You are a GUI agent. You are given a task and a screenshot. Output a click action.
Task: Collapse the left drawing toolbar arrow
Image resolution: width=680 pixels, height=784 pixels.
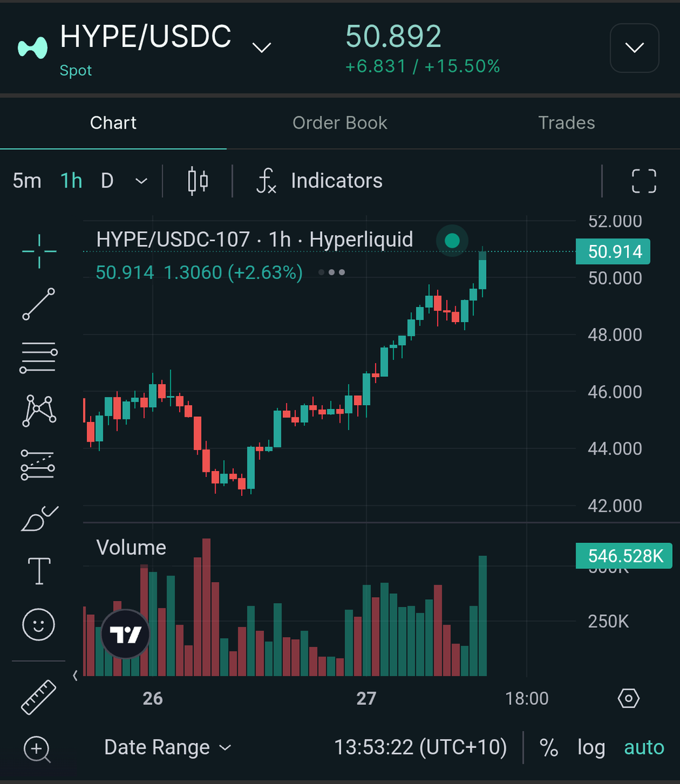tap(76, 676)
